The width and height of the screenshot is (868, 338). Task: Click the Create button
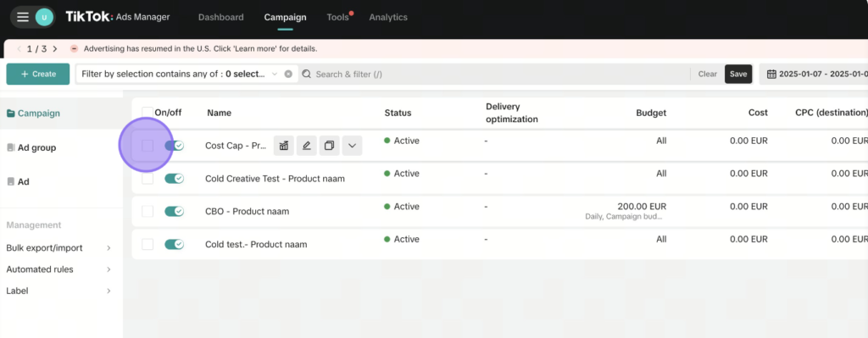coord(38,75)
